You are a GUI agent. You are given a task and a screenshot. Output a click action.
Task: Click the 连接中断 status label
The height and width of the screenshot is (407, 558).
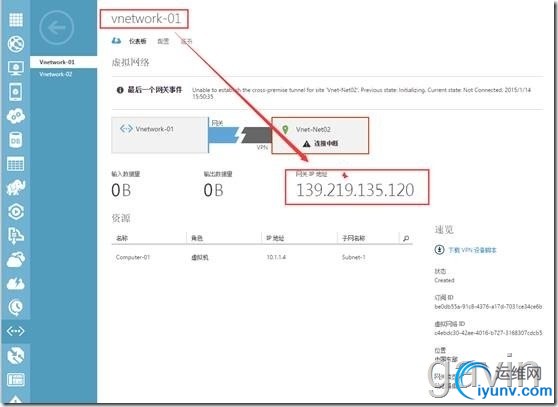tap(326, 144)
